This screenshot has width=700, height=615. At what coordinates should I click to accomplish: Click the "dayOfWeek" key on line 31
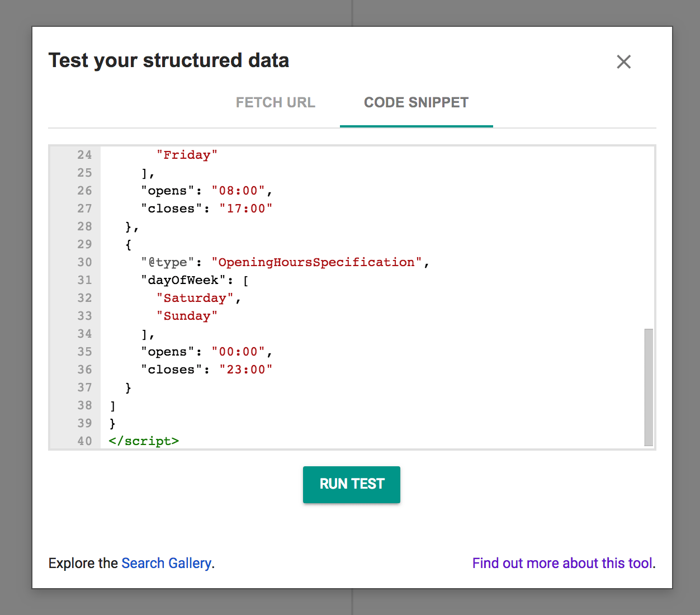[183, 280]
